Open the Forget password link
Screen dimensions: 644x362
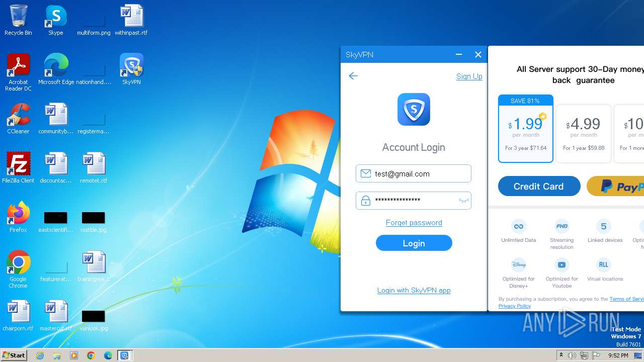click(414, 223)
